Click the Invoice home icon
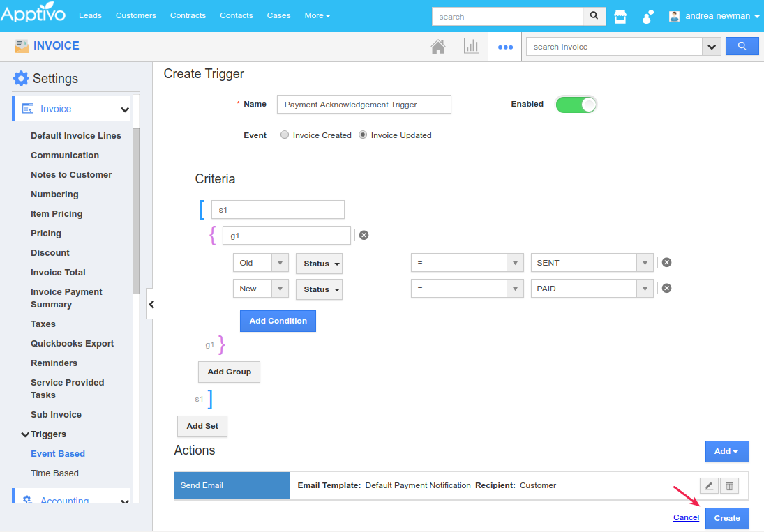 tap(438, 47)
